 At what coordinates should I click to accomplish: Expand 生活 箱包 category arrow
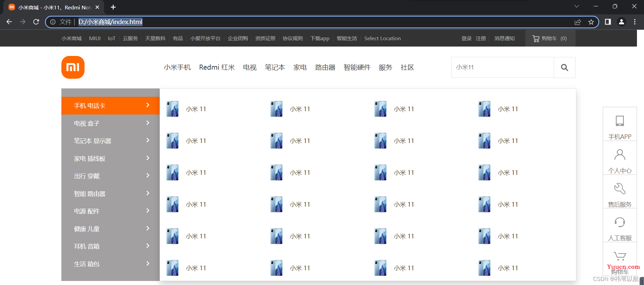pyautogui.click(x=148, y=264)
